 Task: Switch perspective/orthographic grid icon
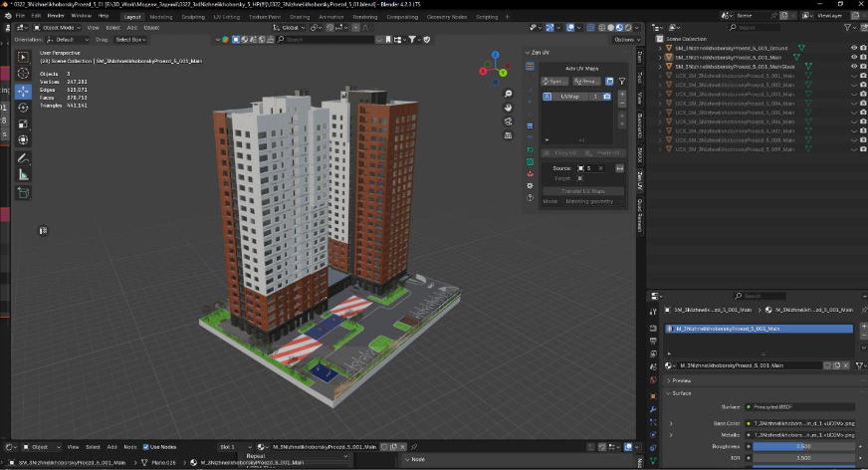(508, 135)
